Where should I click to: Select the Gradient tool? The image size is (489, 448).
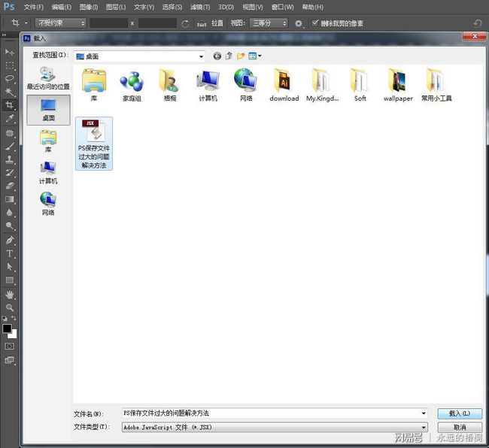9,199
